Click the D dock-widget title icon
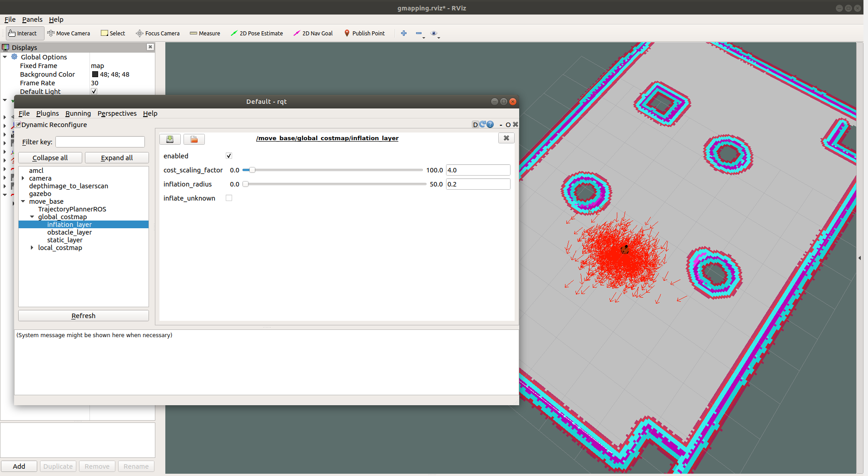The image size is (868, 476). tap(476, 124)
